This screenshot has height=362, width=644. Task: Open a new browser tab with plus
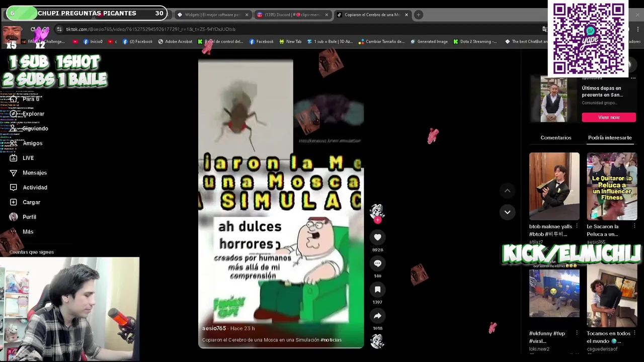click(418, 15)
